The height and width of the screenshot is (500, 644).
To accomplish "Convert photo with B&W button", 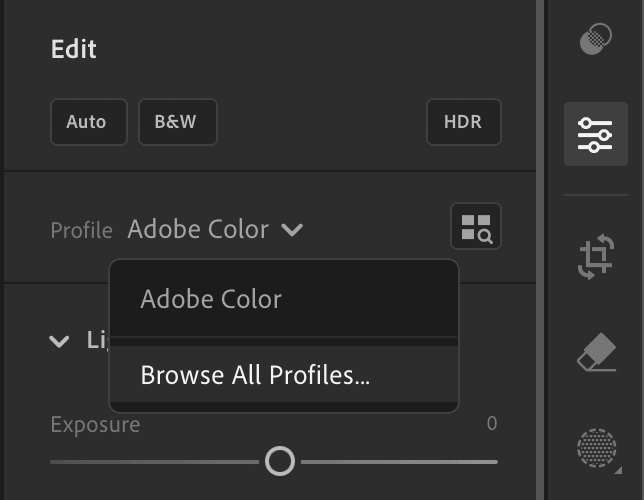I will (178, 122).
